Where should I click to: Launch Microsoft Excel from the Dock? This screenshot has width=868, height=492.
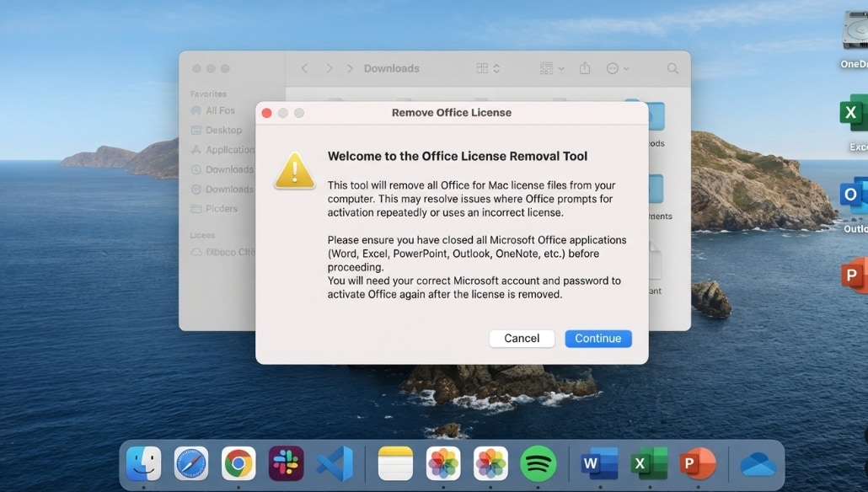tap(649, 463)
